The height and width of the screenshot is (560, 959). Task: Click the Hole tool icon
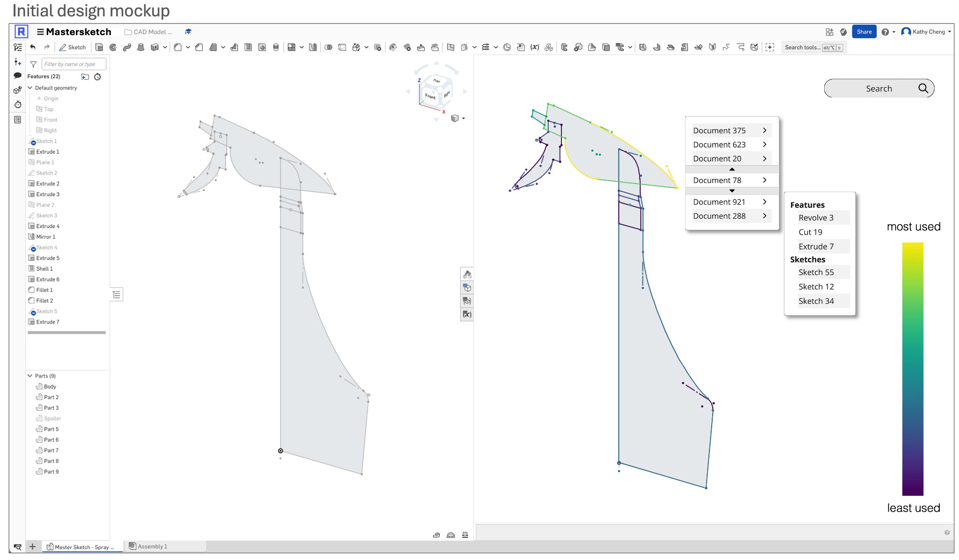262,47
